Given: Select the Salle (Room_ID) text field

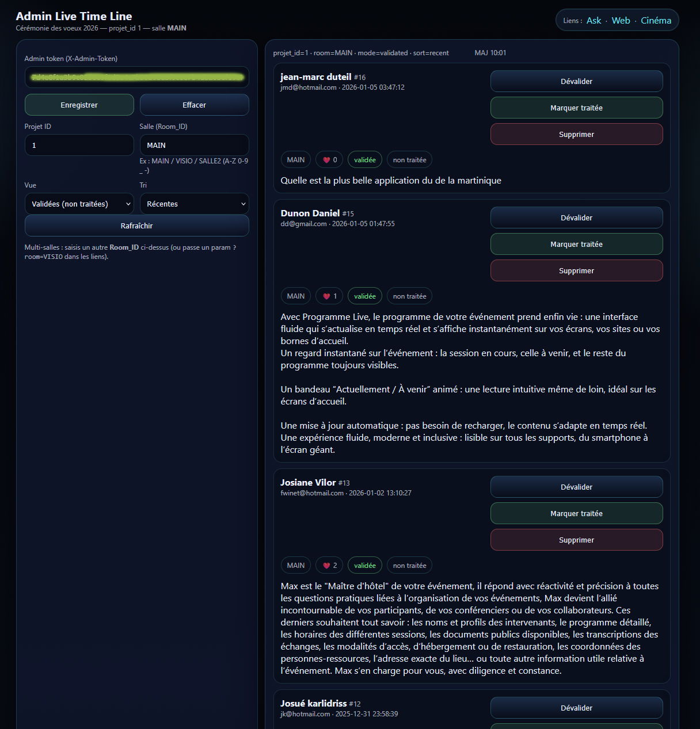Looking at the screenshot, I should coord(194,145).
